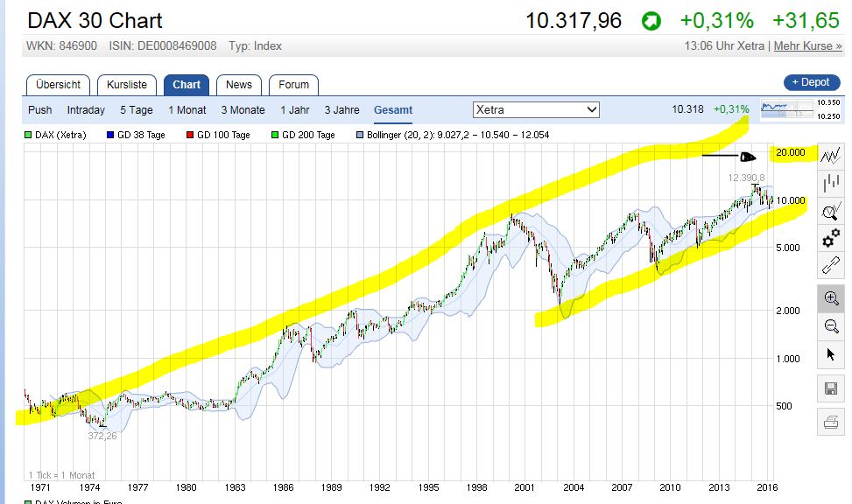Zoom in with the magnifier plus

coord(831,298)
